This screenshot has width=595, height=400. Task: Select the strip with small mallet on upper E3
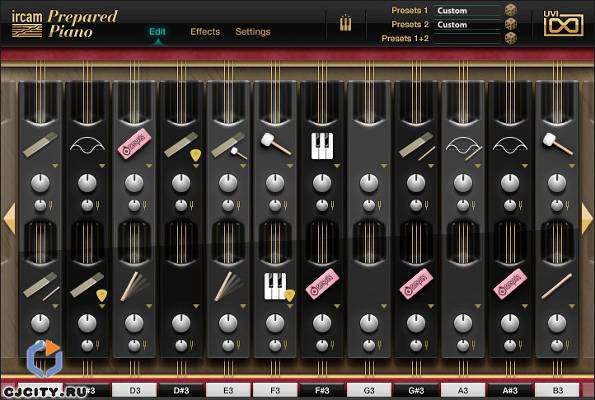[x=229, y=145]
